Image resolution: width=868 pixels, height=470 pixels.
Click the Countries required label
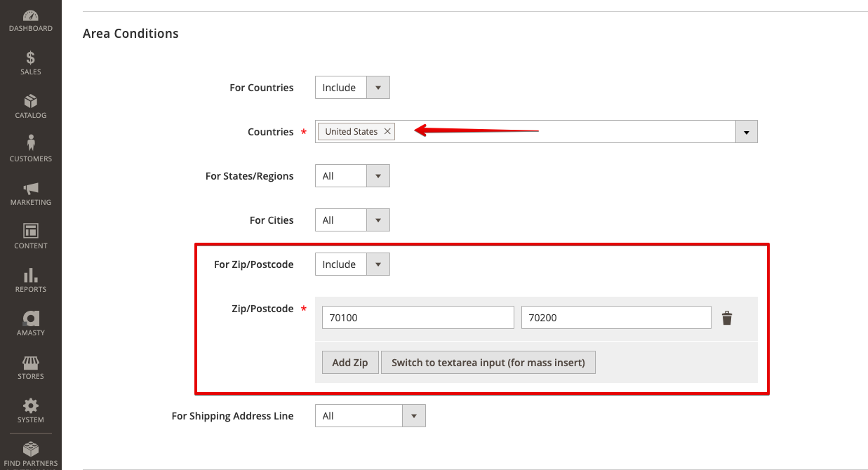pos(271,132)
